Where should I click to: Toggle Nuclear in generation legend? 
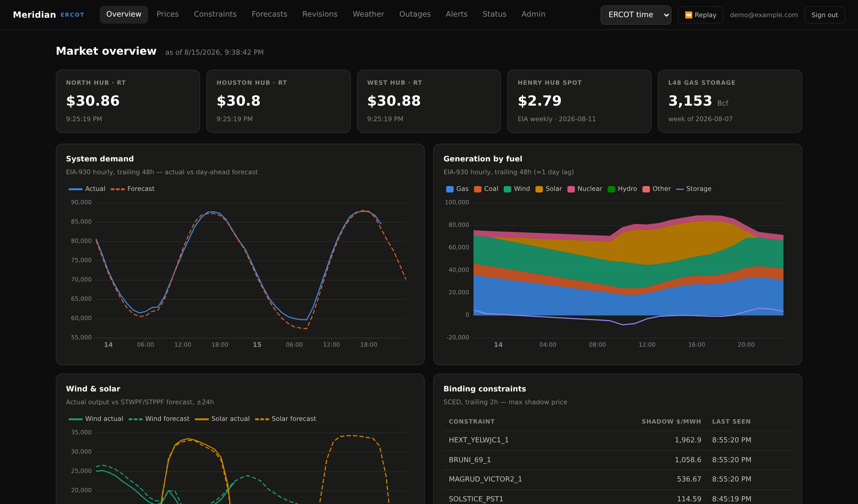pos(585,189)
